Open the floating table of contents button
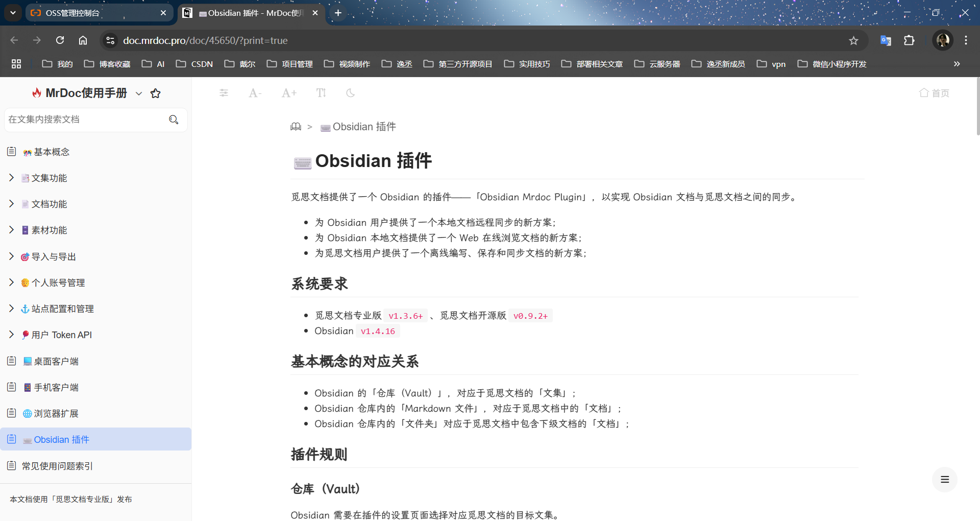The width and height of the screenshot is (980, 521). pyautogui.click(x=945, y=480)
